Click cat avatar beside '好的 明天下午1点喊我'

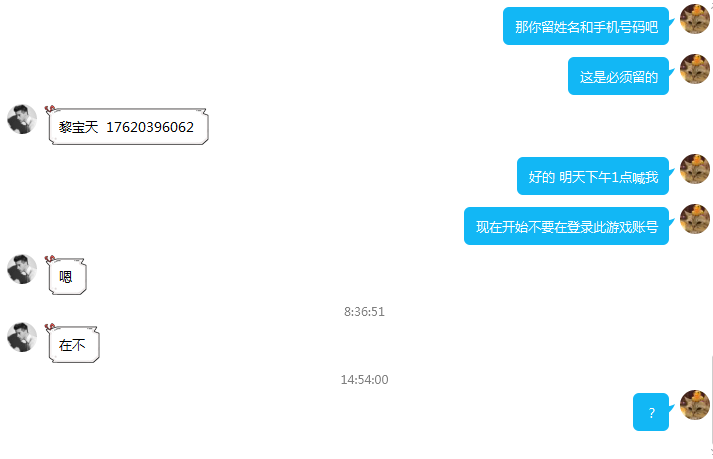point(694,169)
